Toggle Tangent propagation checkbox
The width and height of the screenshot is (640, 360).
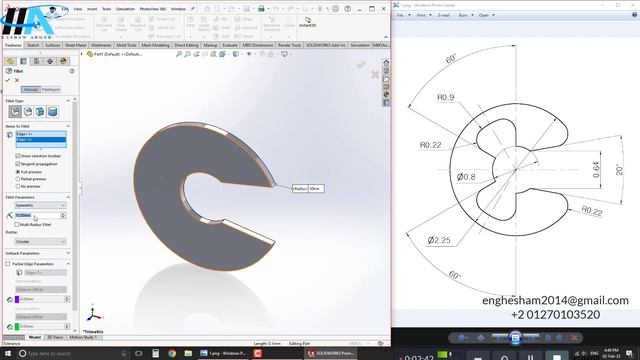pyautogui.click(x=18, y=164)
